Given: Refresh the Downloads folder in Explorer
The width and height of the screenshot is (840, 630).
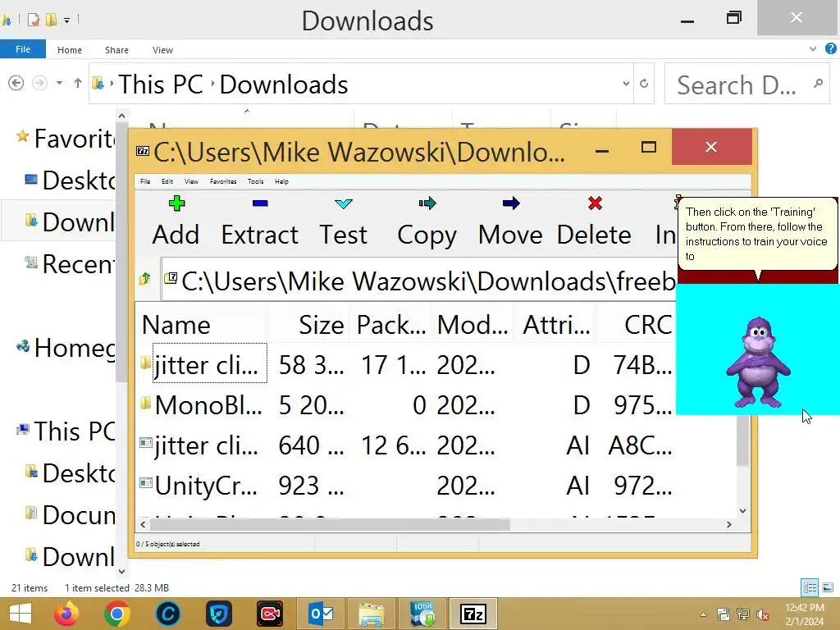Looking at the screenshot, I should [x=644, y=83].
